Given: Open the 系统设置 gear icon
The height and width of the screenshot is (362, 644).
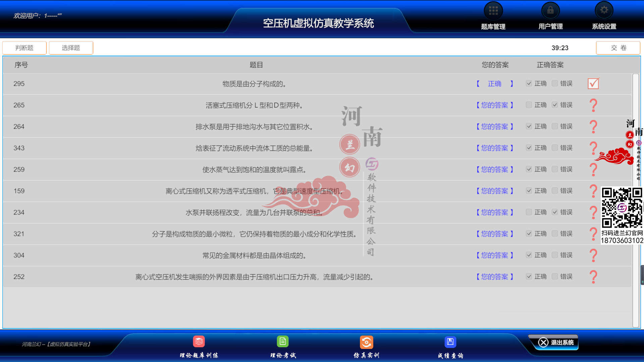Looking at the screenshot, I should (604, 10).
